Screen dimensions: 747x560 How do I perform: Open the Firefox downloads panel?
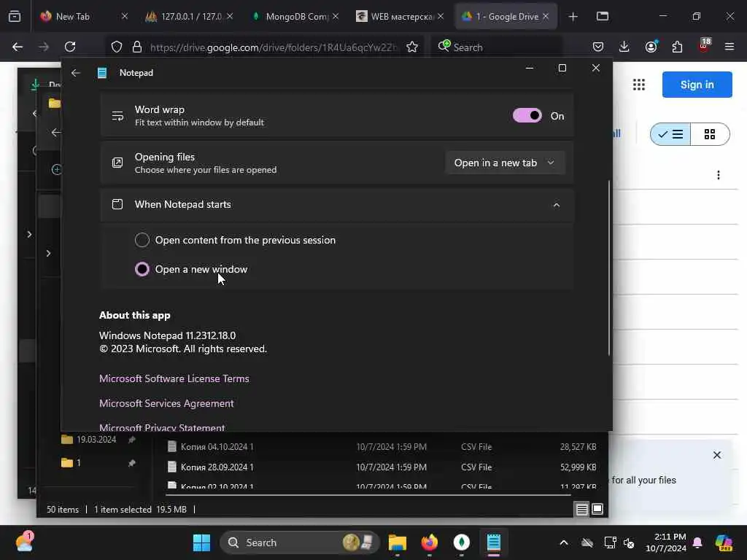[624, 47]
